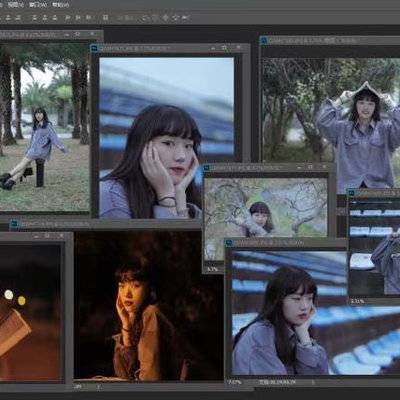Maximize the forest walking photo window
The width and height of the screenshot is (400, 400).
click(x=77, y=34)
